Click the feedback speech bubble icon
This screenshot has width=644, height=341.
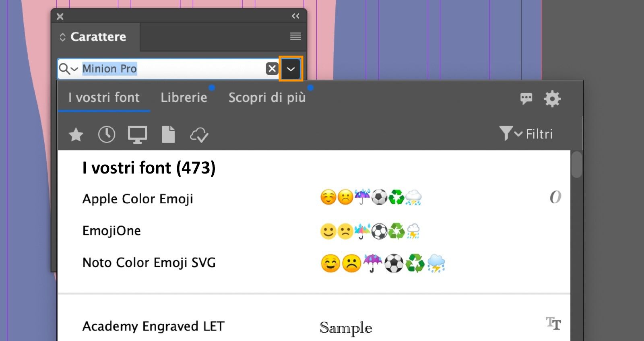click(x=526, y=99)
